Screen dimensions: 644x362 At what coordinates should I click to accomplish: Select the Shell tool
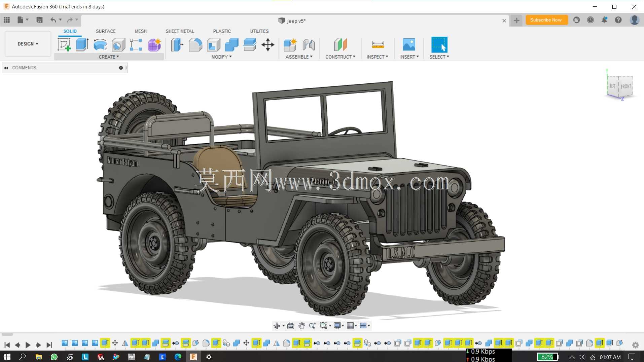click(213, 44)
